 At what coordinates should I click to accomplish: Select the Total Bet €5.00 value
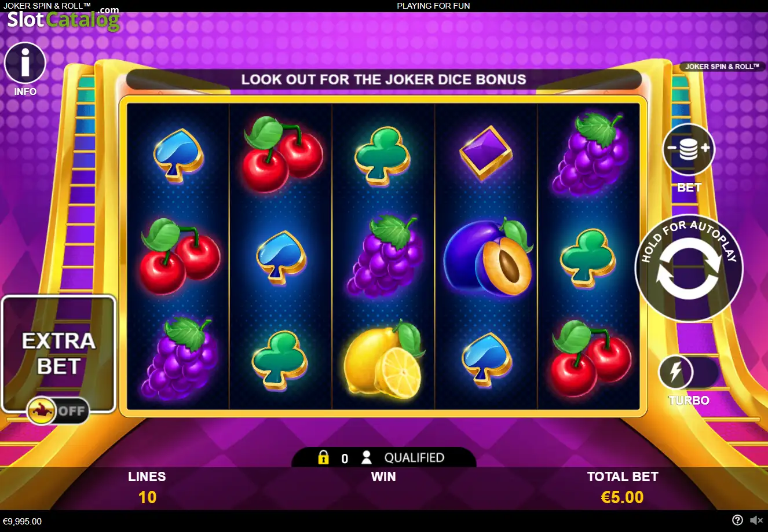pos(623,497)
